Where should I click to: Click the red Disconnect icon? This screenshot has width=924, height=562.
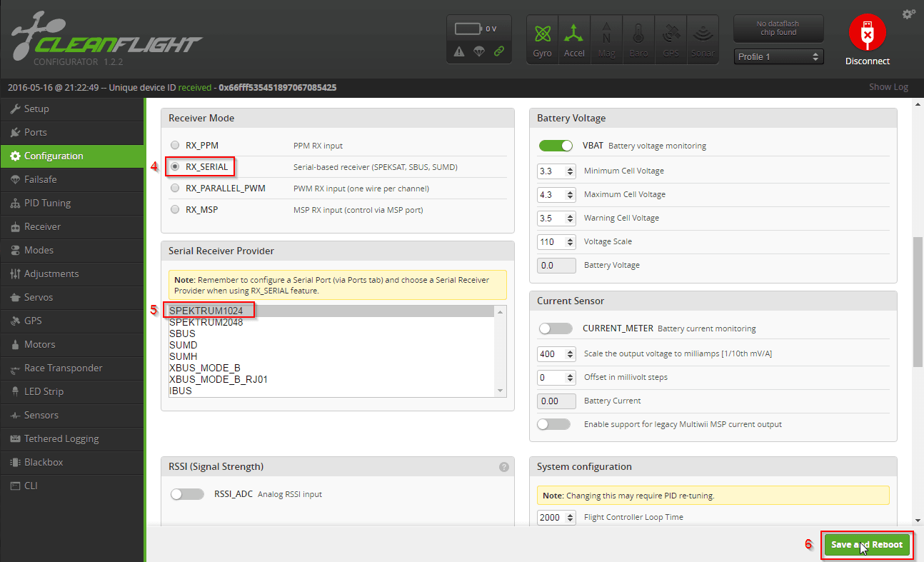[867, 32]
